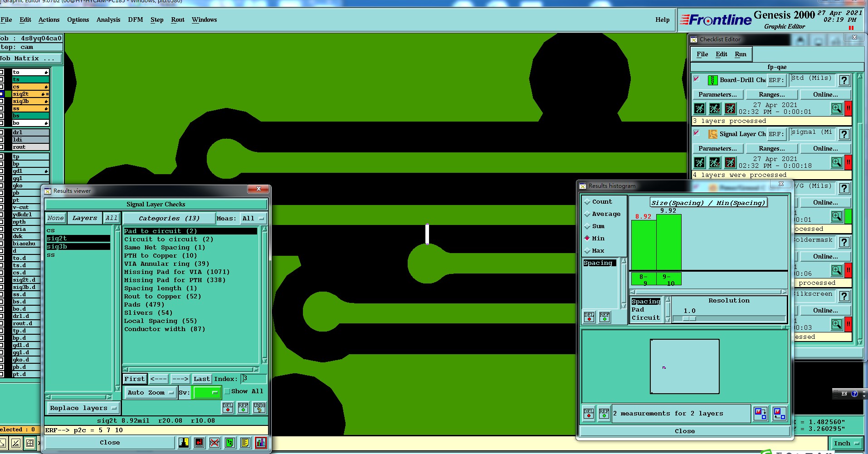This screenshot has height=454, width=868.
Task: Open the Actions menu
Action: click(x=49, y=20)
